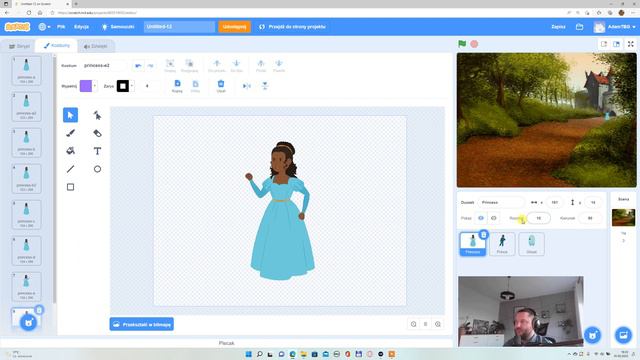Screen dimensions: 640x360
Task: Select the arrow Select tool
Action: click(x=70, y=115)
